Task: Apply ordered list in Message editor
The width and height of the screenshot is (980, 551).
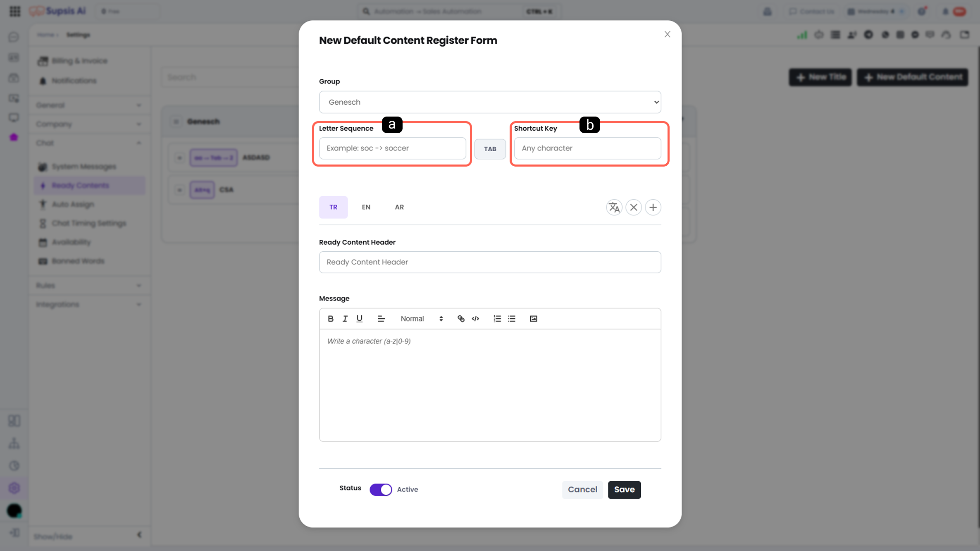Action: tap(497, 319)
